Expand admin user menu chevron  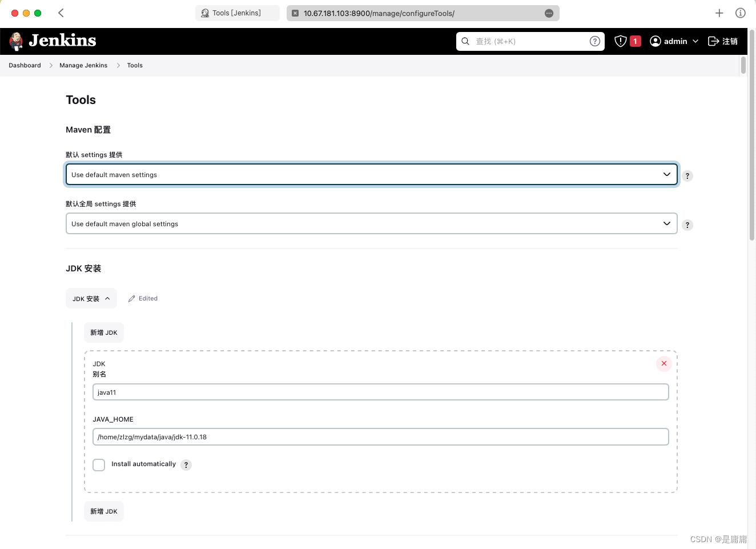click(695, 41)
